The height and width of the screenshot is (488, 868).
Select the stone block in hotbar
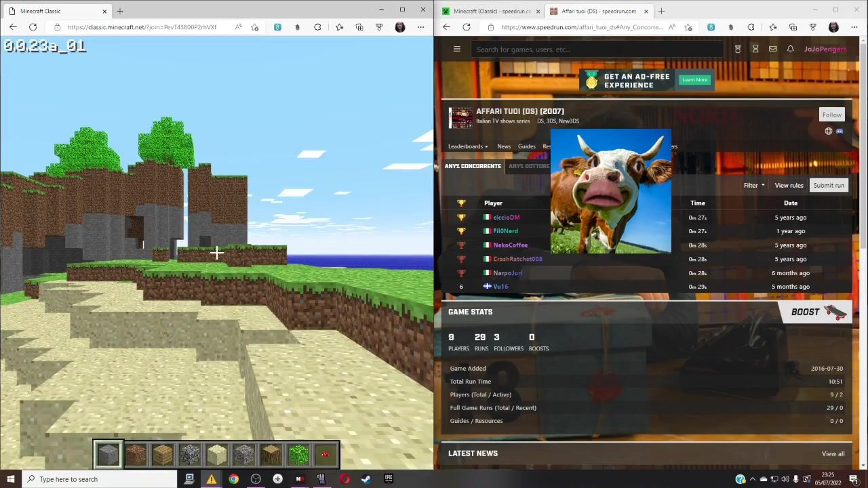click(108, 455)
